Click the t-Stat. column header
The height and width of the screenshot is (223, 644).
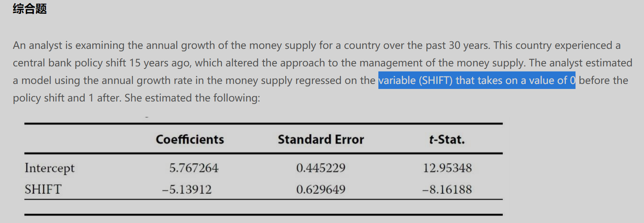click(x=447, y=139)
